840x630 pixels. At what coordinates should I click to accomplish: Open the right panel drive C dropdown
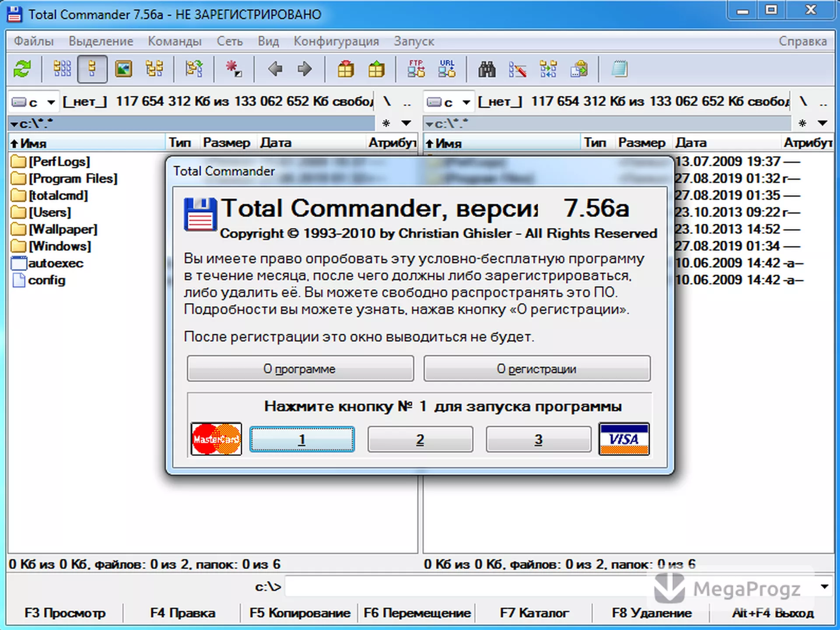point(448,102)
